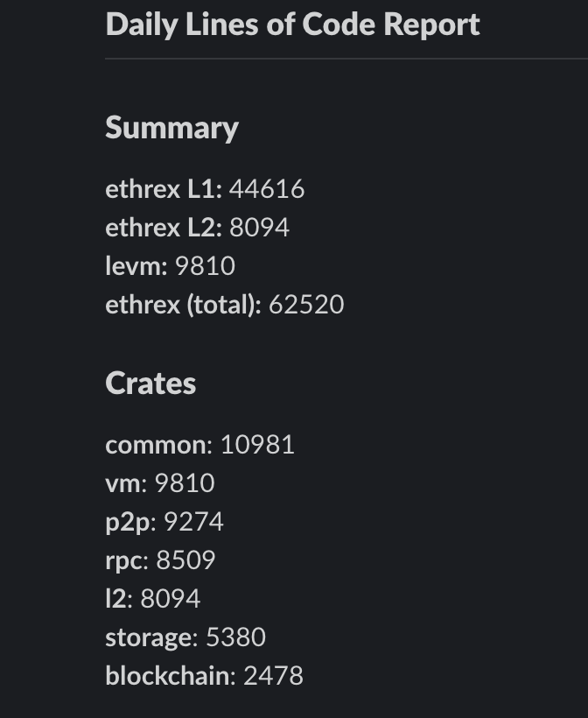Click the total value 62520
588x718 pixels.
coord(306,305)
